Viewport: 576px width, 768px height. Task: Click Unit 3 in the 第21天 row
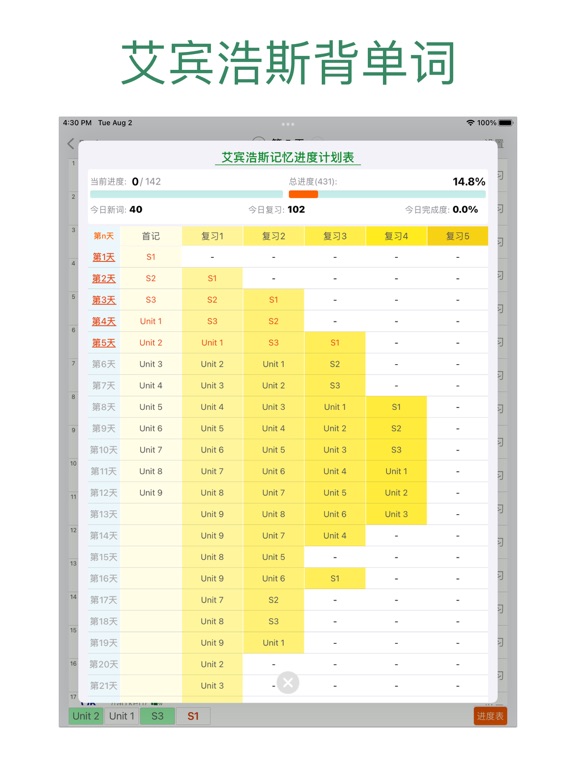[x=212, y=686]
